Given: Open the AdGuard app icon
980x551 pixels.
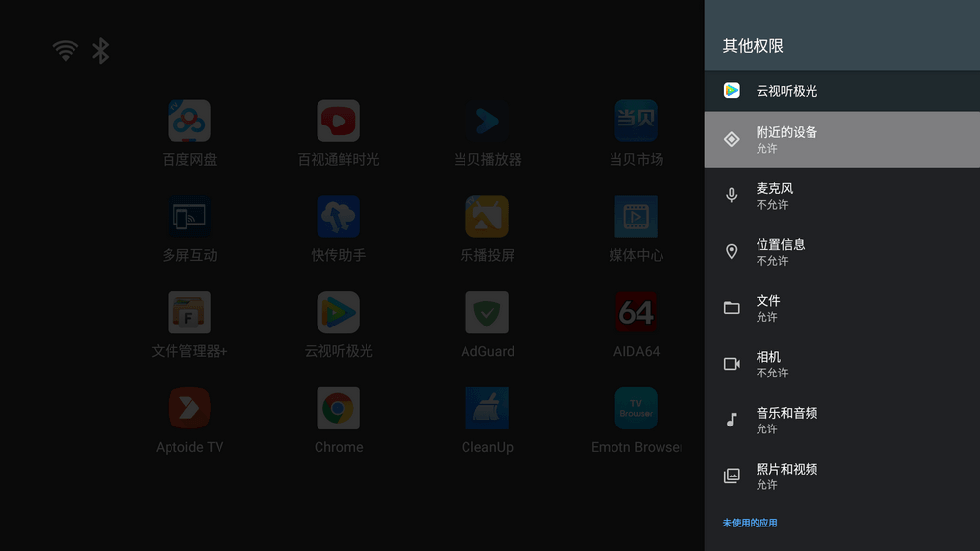Looking at the screenshot, I should (487, 314).
